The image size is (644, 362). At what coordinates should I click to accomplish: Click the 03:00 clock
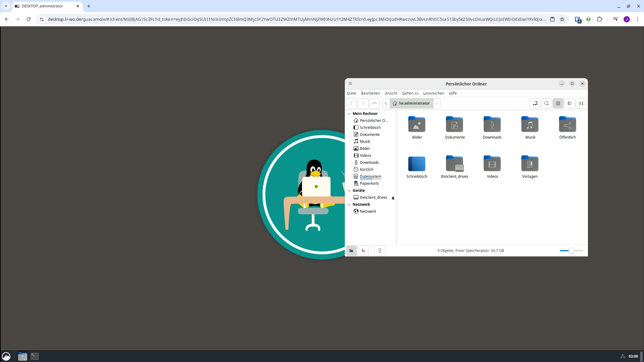pos(633,356)
